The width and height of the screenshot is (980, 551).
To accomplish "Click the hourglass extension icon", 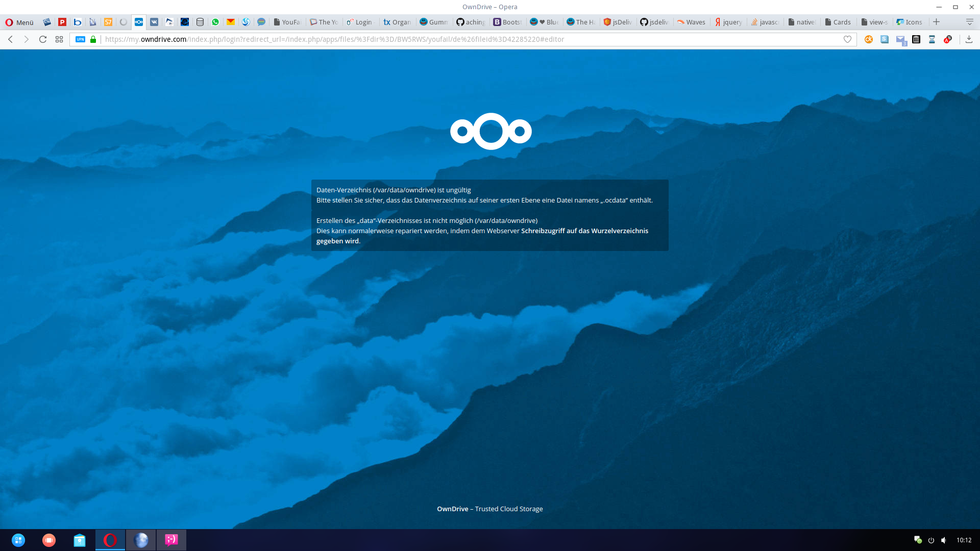I will pos(932,39).
